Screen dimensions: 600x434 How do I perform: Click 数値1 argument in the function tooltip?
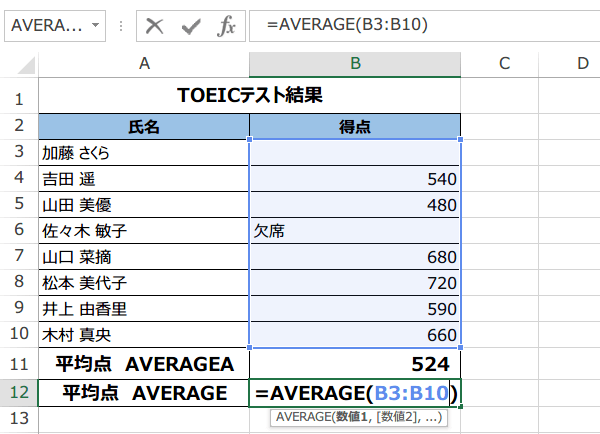pos(353,417)
